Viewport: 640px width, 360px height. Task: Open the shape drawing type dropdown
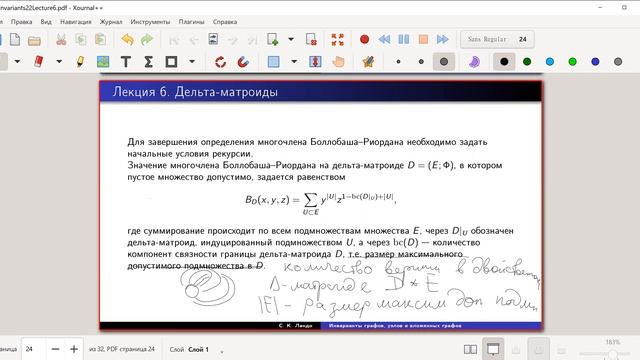(x=192, y=62)
